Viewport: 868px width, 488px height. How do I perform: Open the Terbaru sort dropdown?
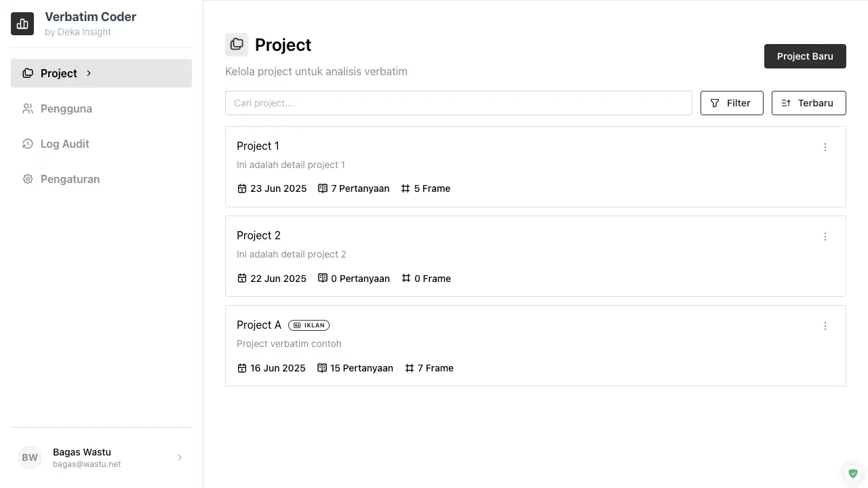coord(808,103)
